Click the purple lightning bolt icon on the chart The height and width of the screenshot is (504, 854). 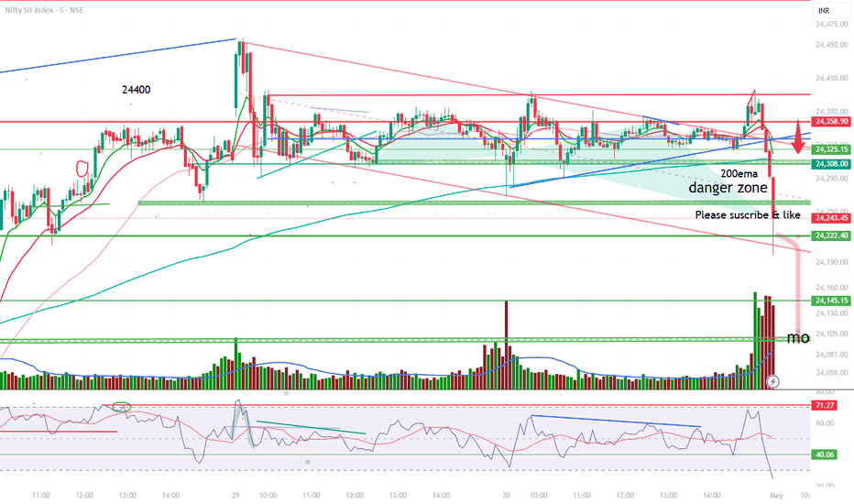click(772, 381)
